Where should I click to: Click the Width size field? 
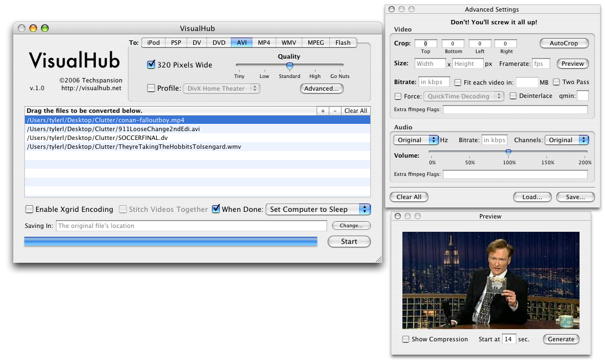pyautogui.click(x=430, y=64)
